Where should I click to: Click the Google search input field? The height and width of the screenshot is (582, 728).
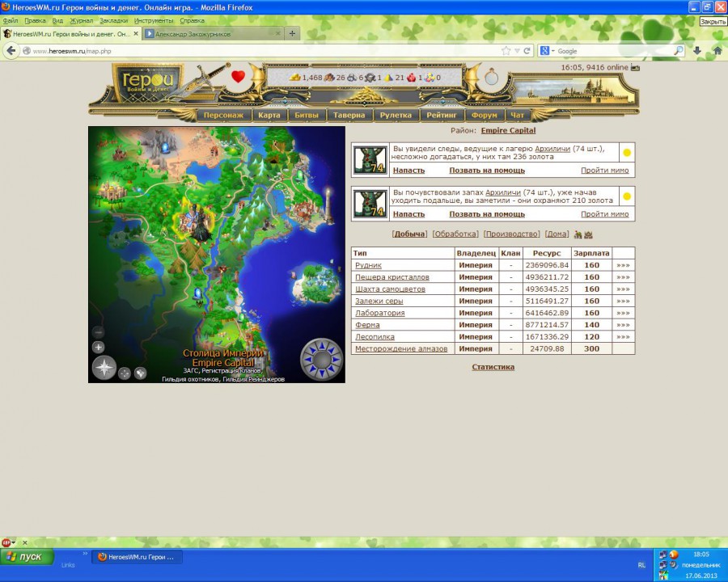614,51
